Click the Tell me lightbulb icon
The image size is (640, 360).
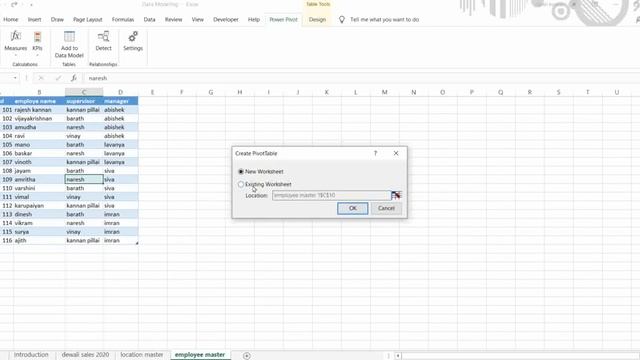coord(342,20)
